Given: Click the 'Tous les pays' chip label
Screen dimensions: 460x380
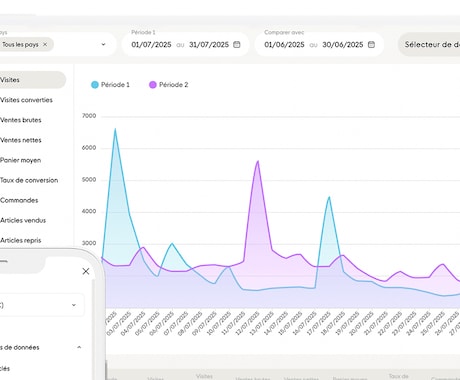Looking at the screenshot, I should coord(20,44).
